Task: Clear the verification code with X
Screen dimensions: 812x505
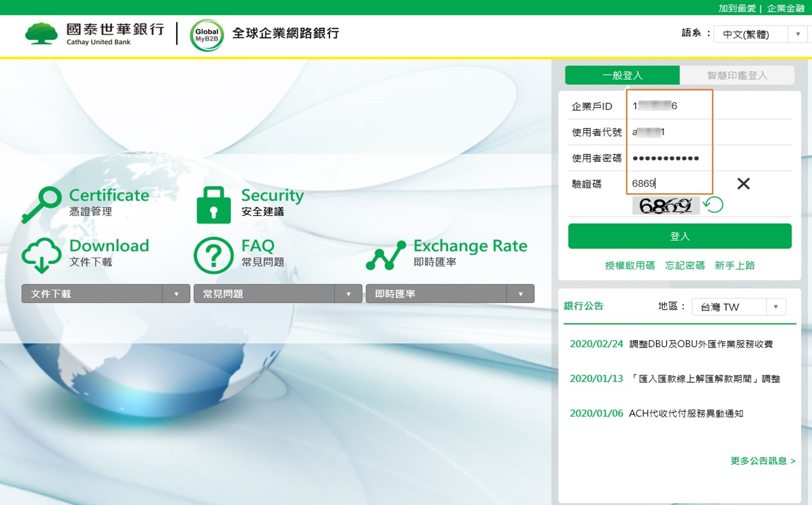Action: pos(743,184)
